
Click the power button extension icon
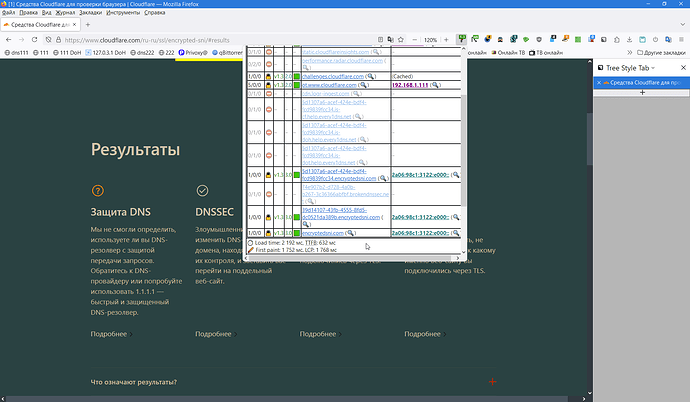click(655, 40)
